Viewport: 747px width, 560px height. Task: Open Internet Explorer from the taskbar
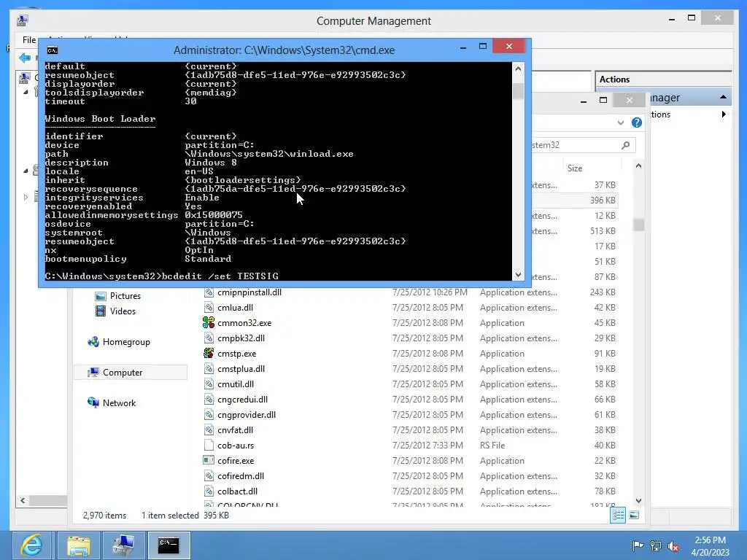[x=31, y=545]
